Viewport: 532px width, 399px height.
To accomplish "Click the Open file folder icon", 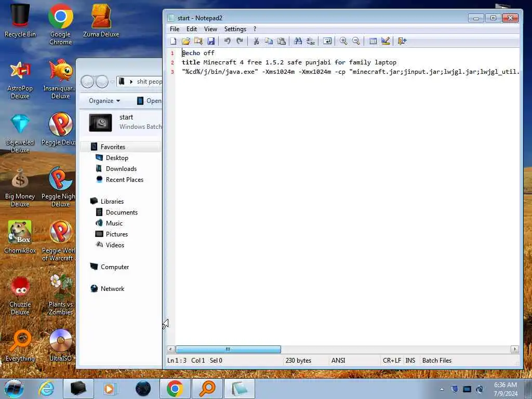I will 186,42.
